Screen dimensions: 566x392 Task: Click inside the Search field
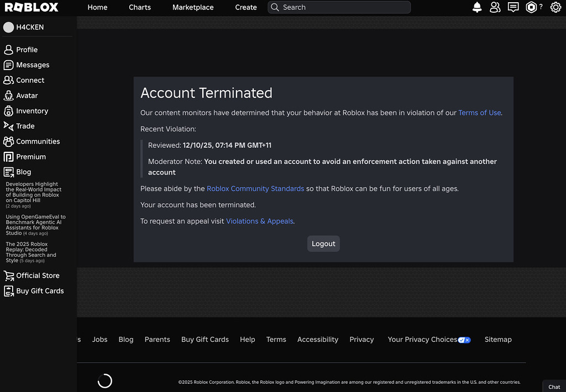click(338, 7)
